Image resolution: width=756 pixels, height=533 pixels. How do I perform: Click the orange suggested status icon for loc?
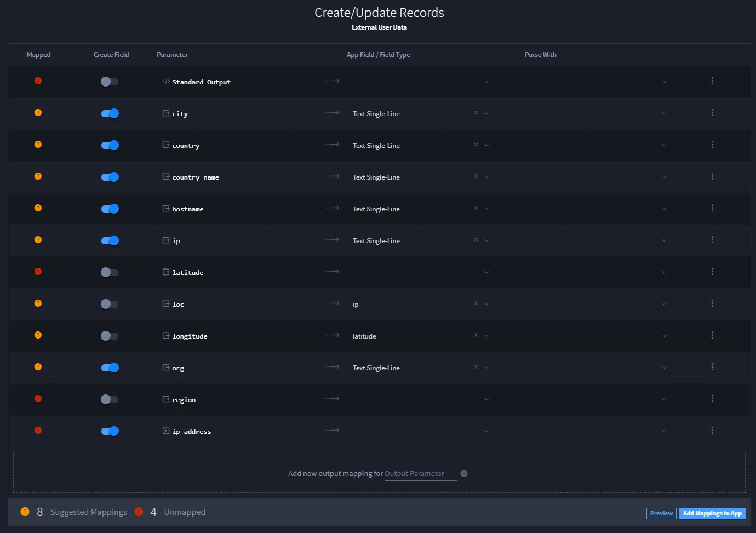(38, 303)
